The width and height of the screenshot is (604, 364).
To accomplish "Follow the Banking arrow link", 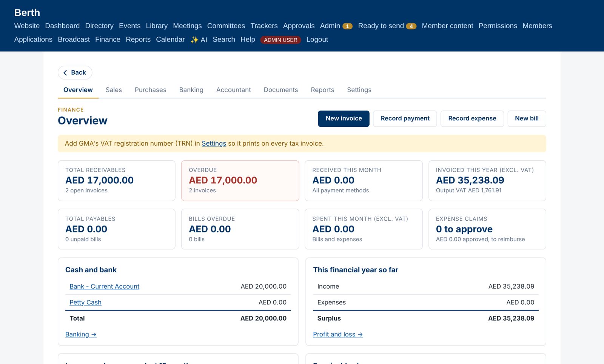I will coord(81,334).
